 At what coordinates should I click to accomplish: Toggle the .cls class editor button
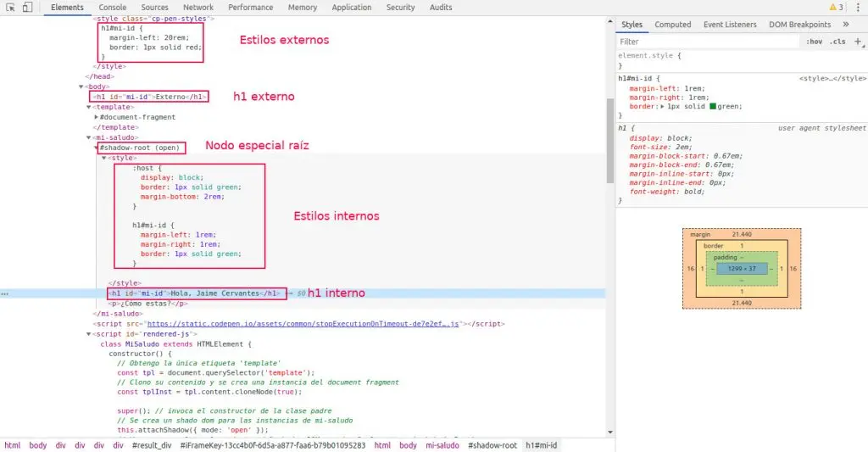(x=837, y=42)
